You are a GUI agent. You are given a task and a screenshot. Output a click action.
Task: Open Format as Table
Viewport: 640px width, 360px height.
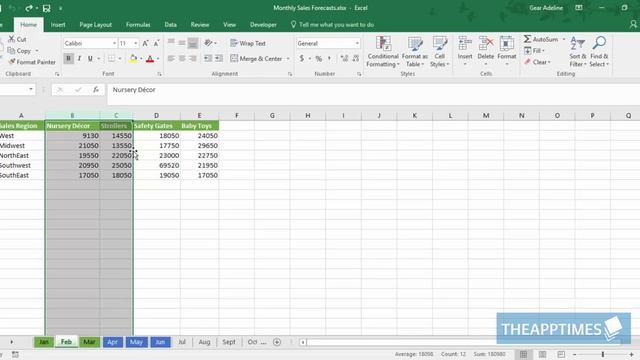click(x=415, y=52)
